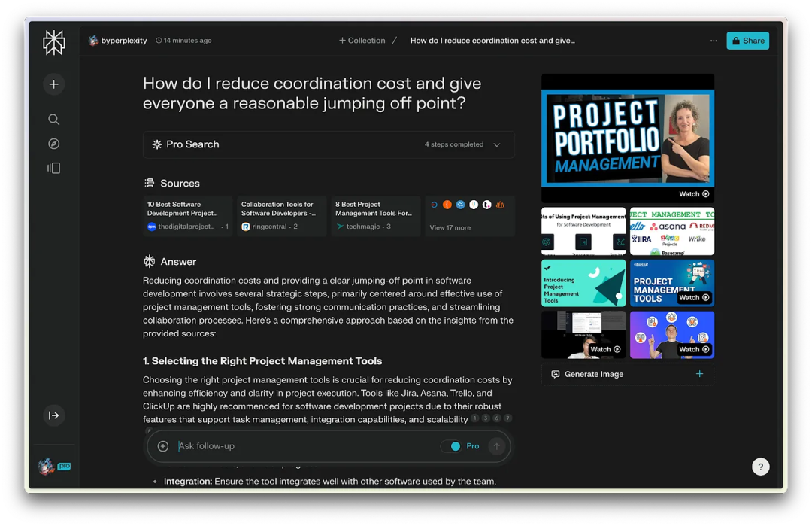Screen dimensions: 812x526
Task: Start a new thread with plus icon
Action: (x=53, y=84)
